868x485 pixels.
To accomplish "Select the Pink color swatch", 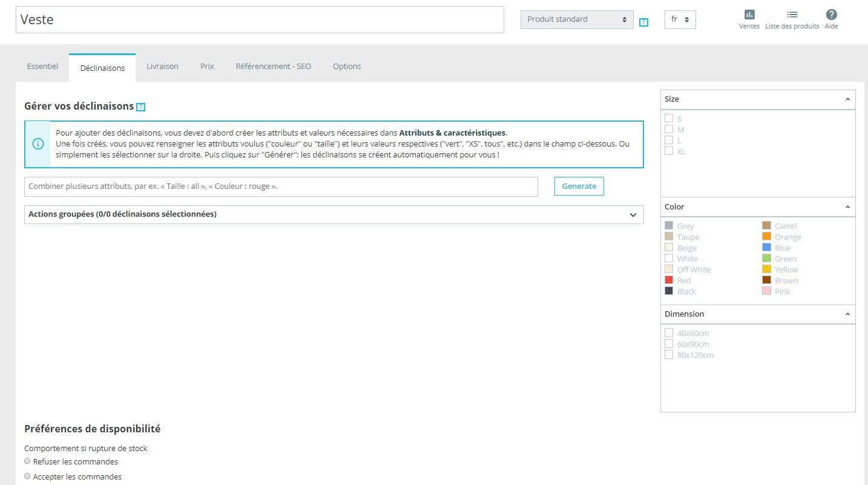I will coord(766,291).
